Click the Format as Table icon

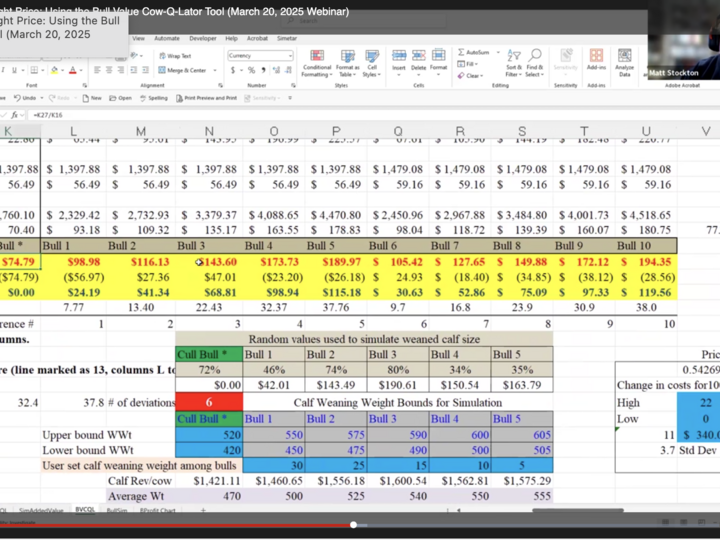(x=348, y=63)
